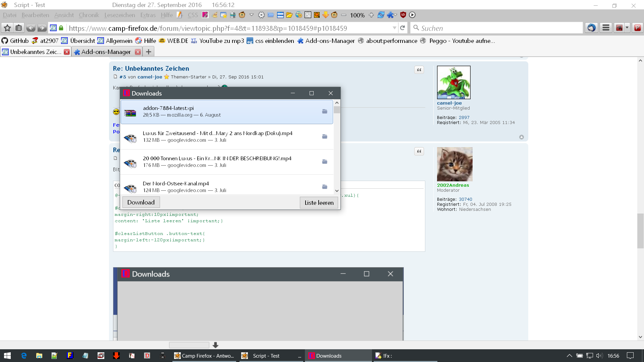Viewport: 644px width, 362px height.
Task: Open settings gear in toolbar
Action: pos(261,15)
